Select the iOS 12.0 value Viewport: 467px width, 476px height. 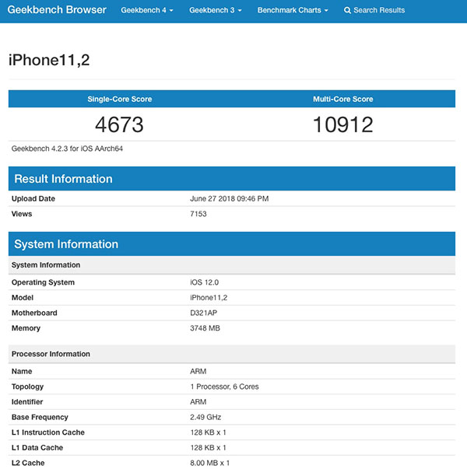point(205,282)
